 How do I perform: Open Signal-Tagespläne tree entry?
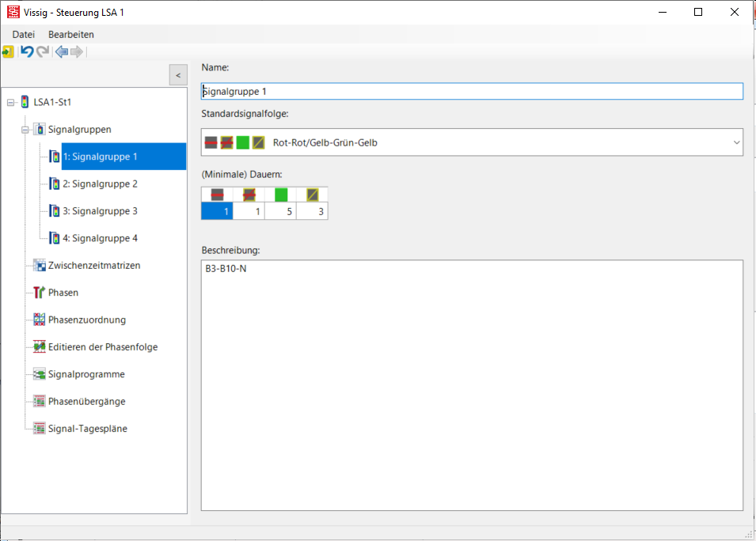(x=88, y=429)
